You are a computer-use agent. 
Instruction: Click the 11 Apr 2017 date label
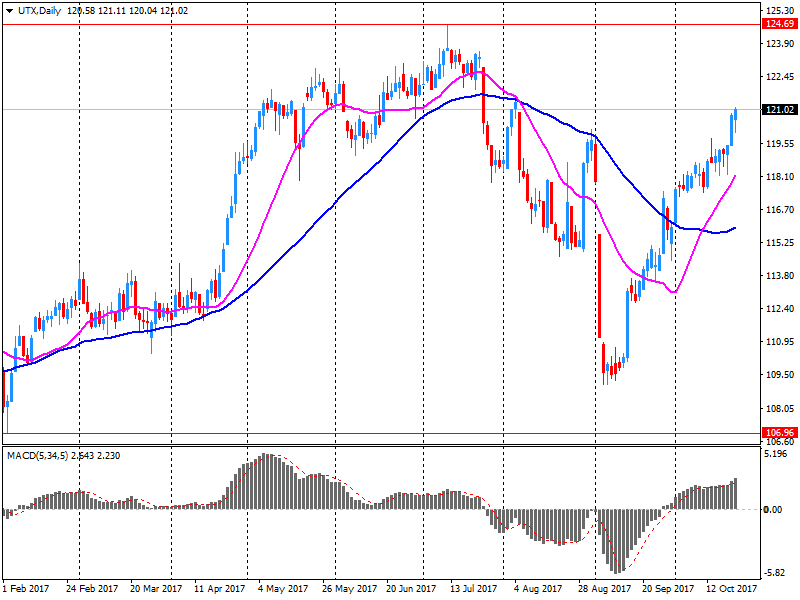pos(220,589)
